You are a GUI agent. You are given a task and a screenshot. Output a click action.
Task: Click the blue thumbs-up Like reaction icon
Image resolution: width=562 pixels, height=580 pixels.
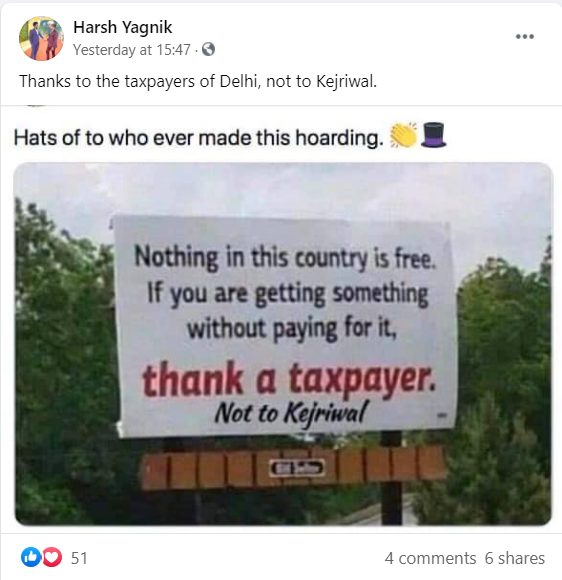tap(31, 557)
